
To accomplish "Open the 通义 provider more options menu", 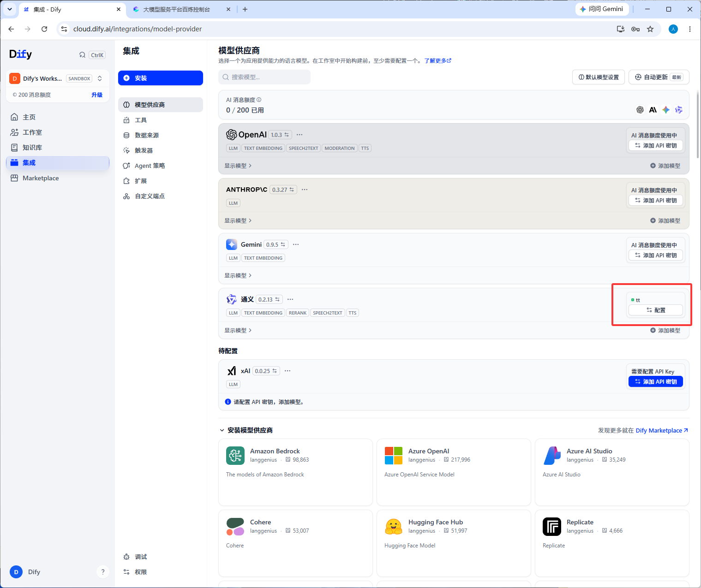I will pyautogui.click(x=290, y=299).
